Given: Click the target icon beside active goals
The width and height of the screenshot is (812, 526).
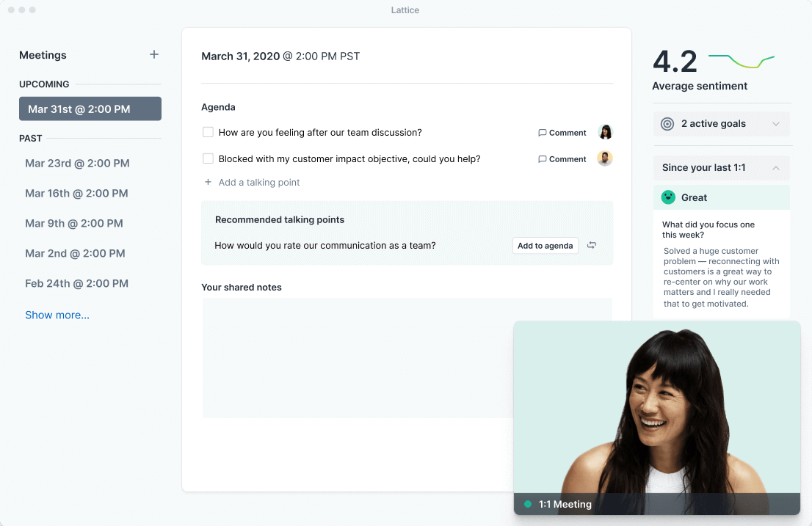Looking at the screenshot, I should click(667, 123).
